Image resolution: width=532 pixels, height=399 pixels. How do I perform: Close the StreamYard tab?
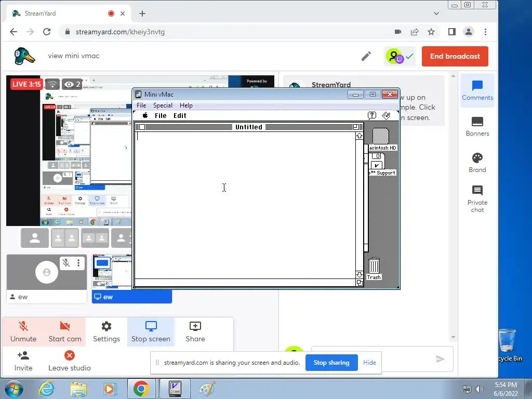(x=123, y=14)
